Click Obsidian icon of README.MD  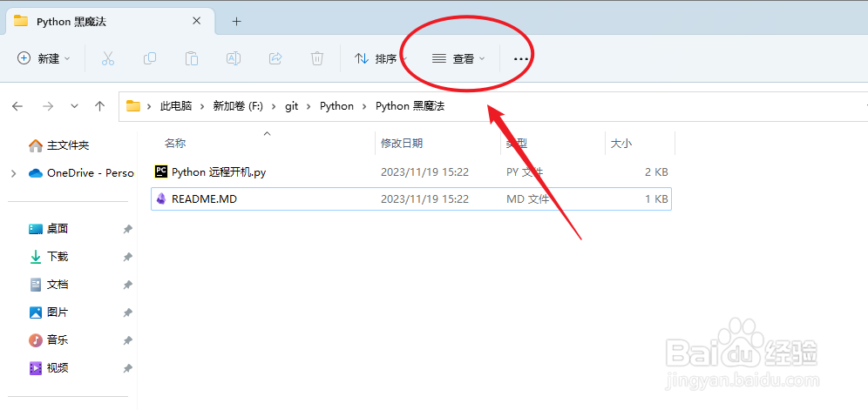pyautogui.click(x=160, y=198)
